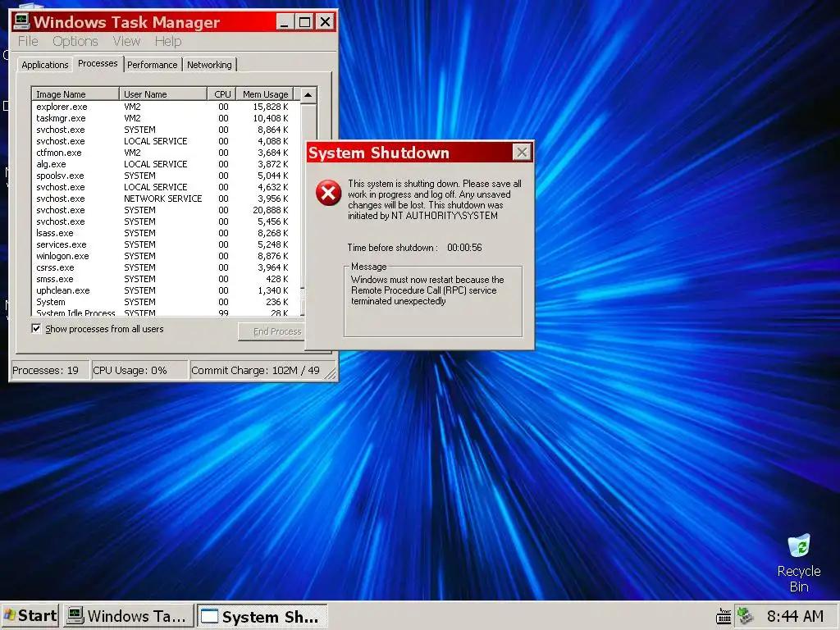Screen dimensions: 840x630
Task: Close the System Shutdown dialog
Action: tap(522, 153)
